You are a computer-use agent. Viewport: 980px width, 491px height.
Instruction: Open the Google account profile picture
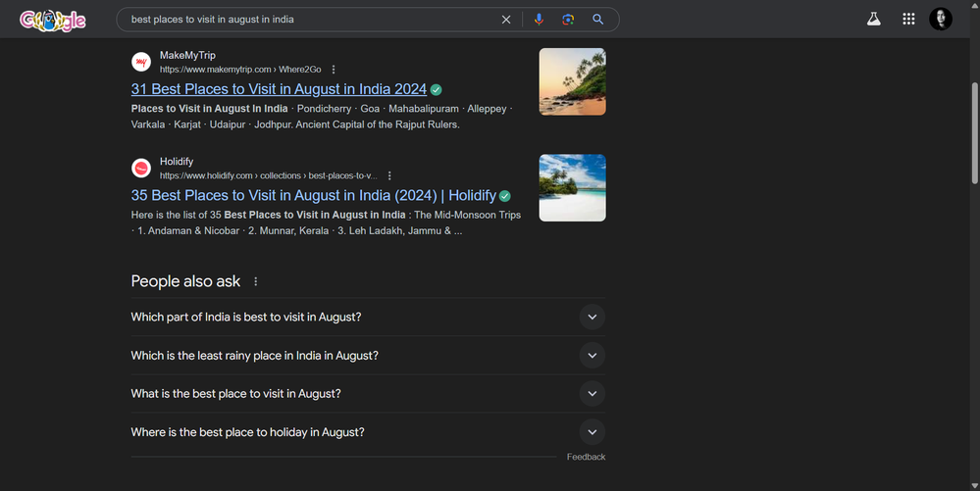(x=941, y=19)
